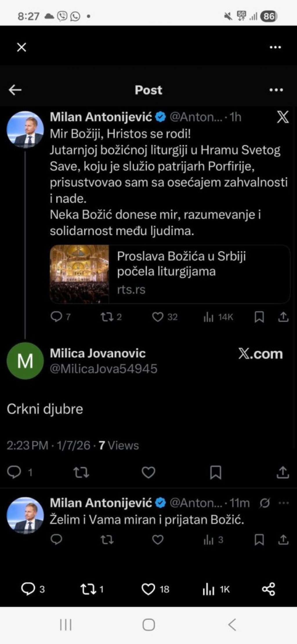
Task: Open more options on Milan's 11m reply
Action: coord(283,503)
